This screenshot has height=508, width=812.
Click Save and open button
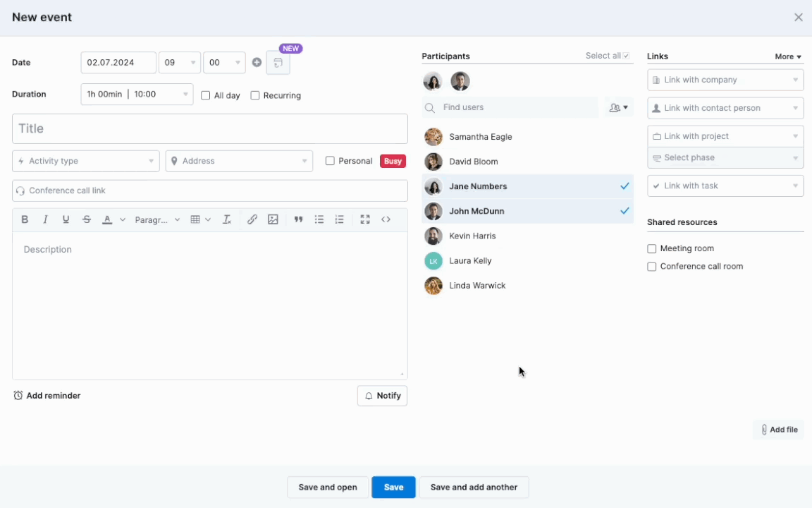tap(328, 488)
